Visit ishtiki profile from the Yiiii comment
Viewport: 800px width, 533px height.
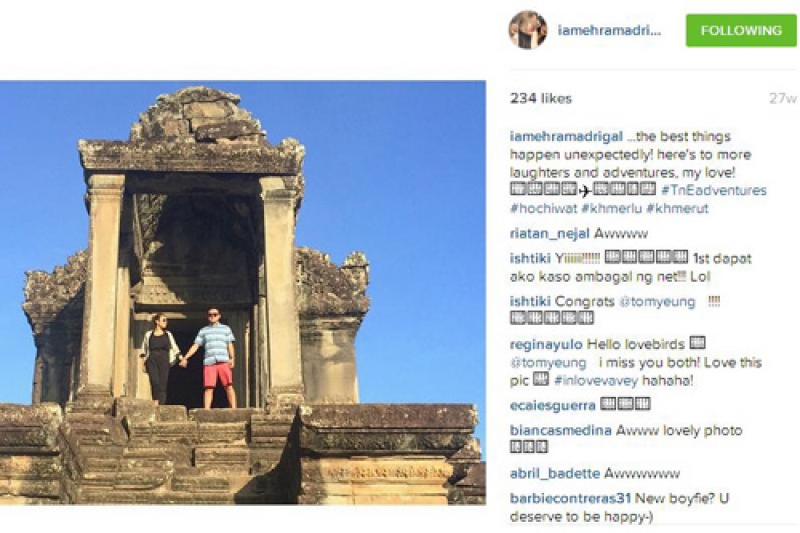(530, 258)
